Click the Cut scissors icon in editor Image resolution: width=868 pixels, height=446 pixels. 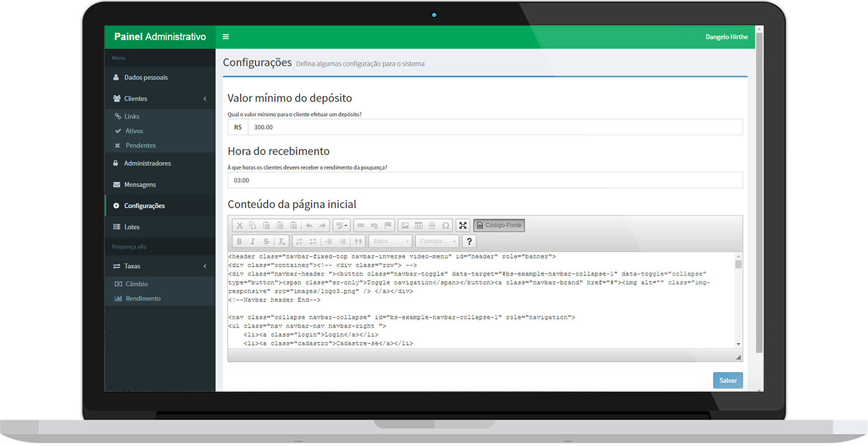point(239,225)
